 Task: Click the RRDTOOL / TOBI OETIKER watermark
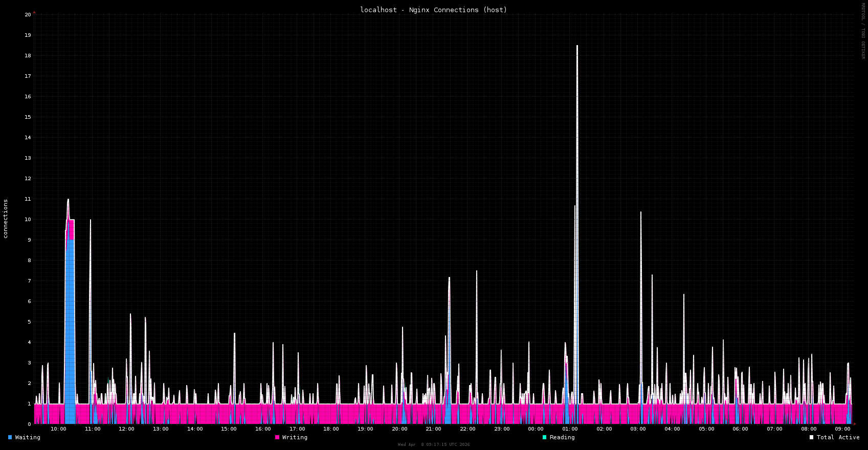(862, 31)
